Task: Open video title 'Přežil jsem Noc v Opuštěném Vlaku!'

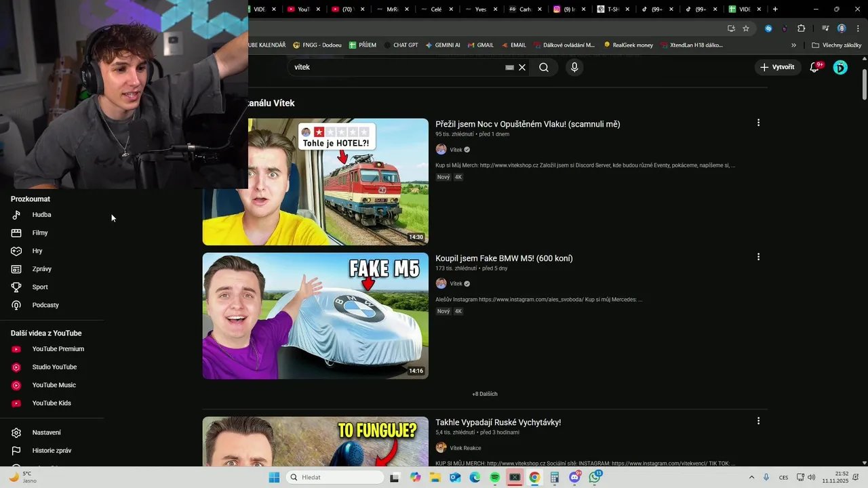Action: (x=528, y=124)
